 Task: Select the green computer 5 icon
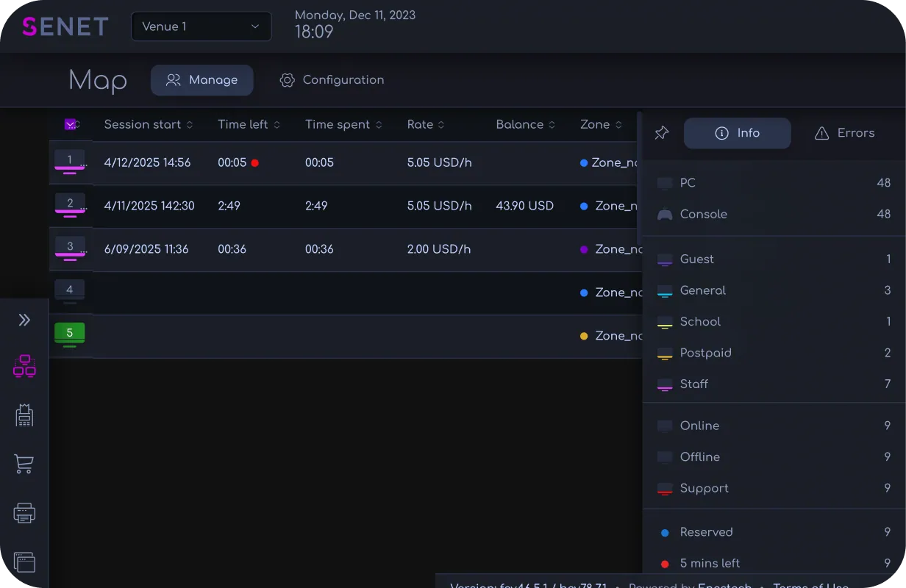70,334
